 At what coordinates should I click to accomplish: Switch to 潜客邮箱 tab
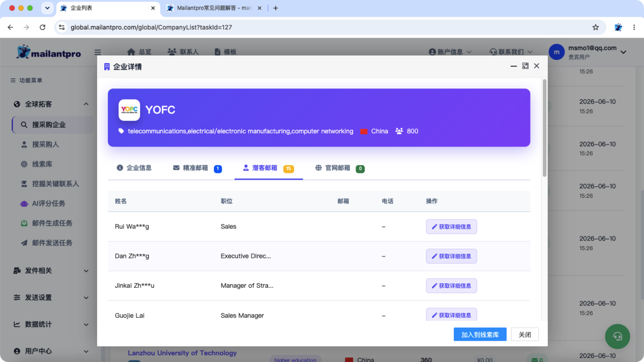coord(268,168)
